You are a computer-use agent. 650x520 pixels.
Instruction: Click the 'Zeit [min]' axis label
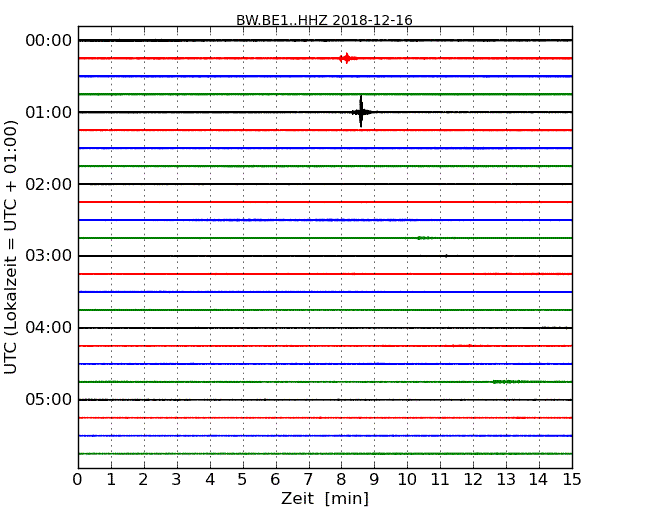click(325, 498)
